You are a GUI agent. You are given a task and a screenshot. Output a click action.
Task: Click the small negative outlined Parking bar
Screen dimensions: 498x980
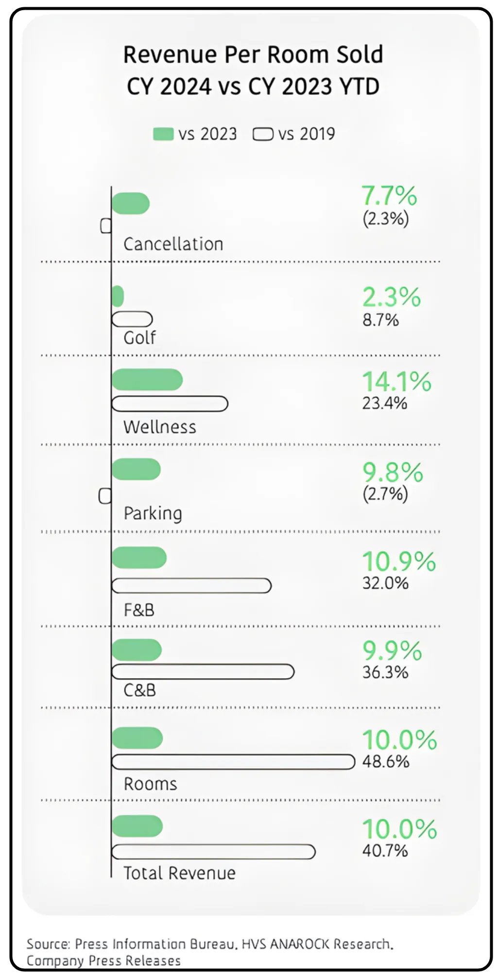click(105, 496)
